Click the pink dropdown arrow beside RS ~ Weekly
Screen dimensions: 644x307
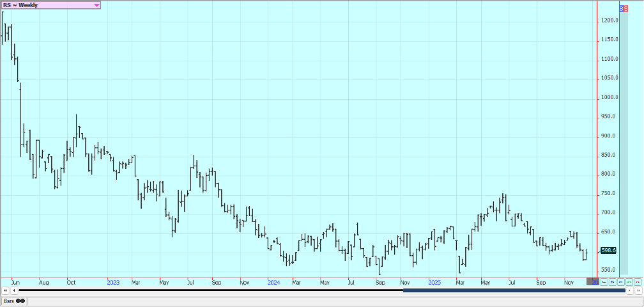(96, 5)
